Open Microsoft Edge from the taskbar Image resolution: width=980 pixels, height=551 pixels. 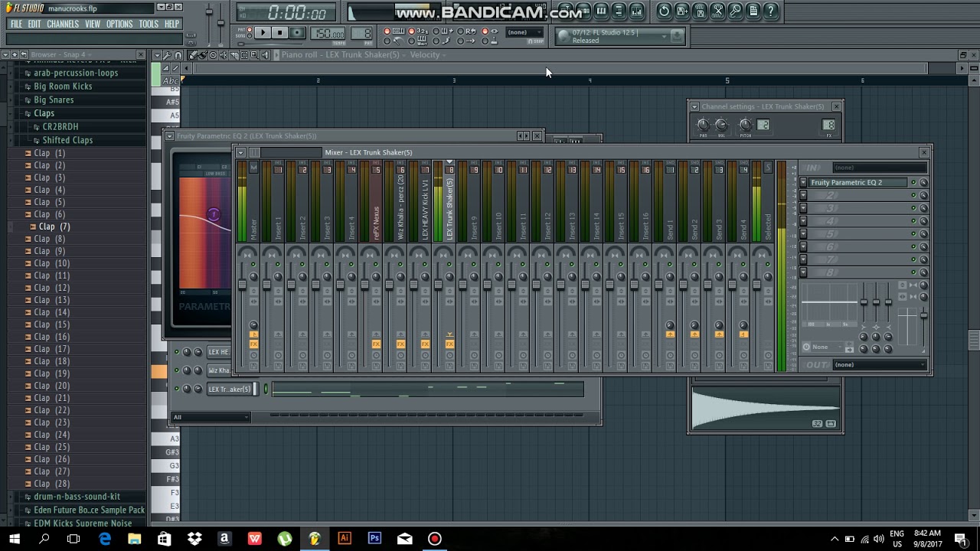click(x=104, y=539)
